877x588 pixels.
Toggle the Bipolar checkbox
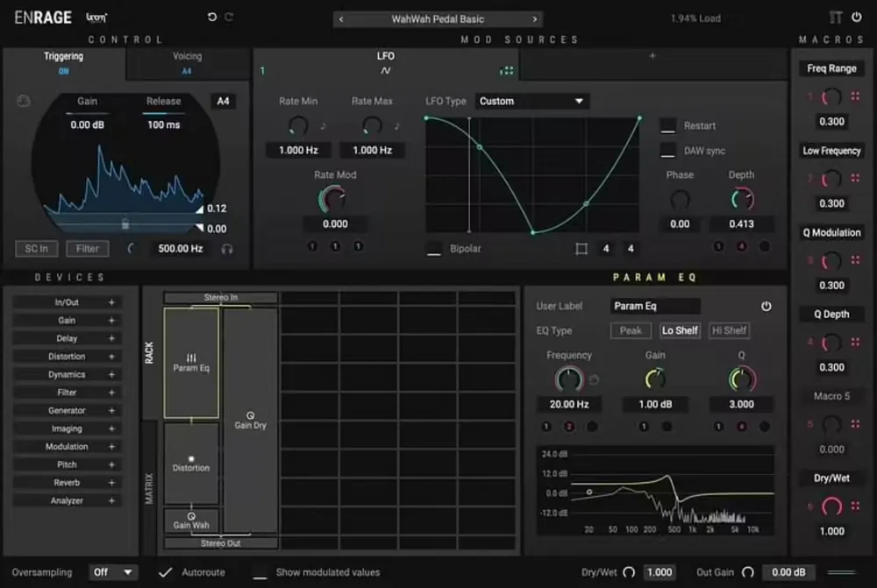tap(434, 249)
